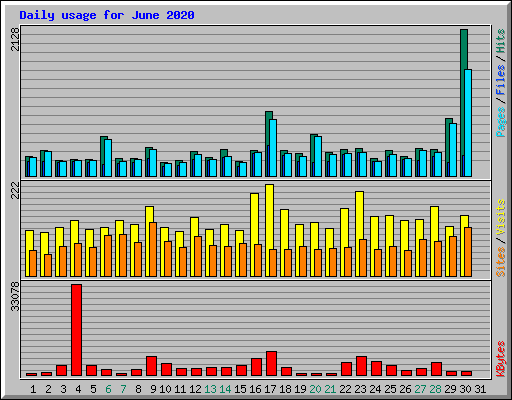Click green weekend day label 27

[420, 389]
